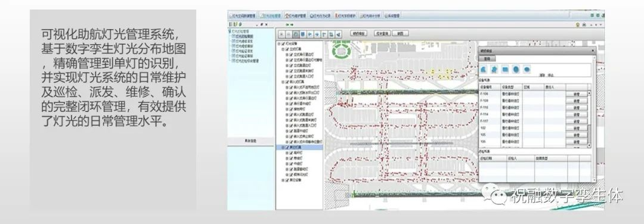Click the 查询 query button in the dialog
This screenshot has width=644, height=224.
[x=487, y=58]
